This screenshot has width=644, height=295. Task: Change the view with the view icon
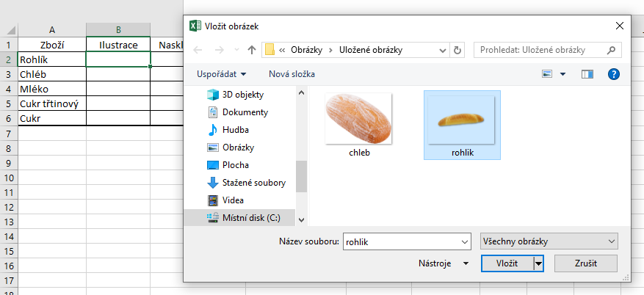(547, 74)
